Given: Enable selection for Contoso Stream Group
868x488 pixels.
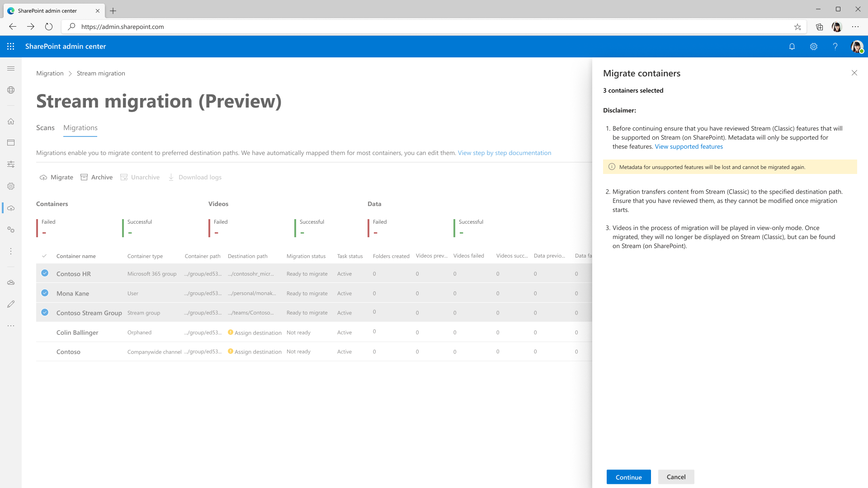Looking at the screenshot, I should (45, 312).
